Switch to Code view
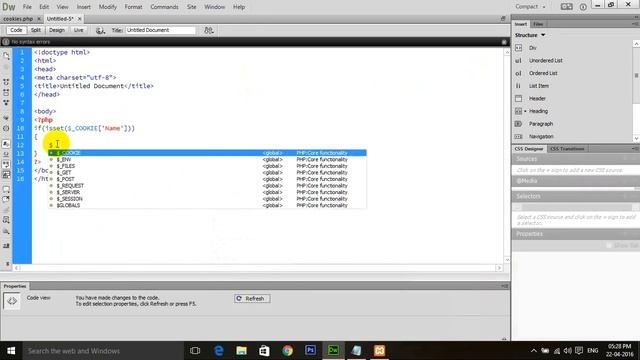 point(16,30)
